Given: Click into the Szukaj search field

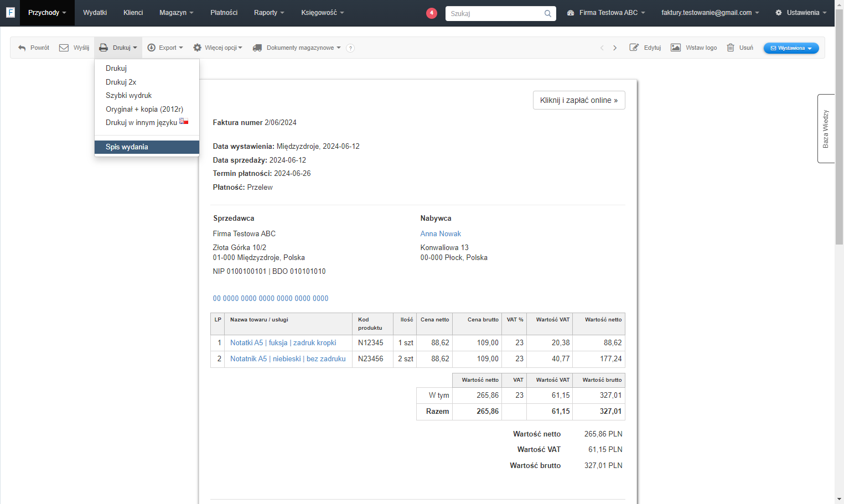Looking at the screenshot, I should (495, 13).
